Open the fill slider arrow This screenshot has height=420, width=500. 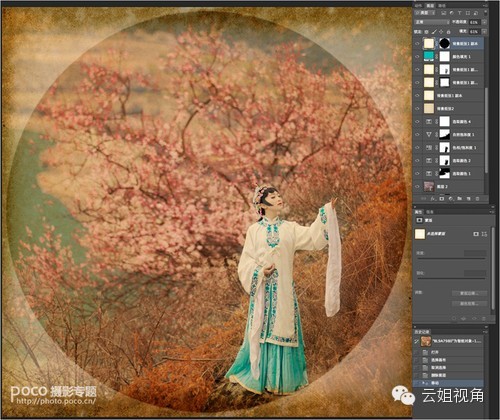pyautogui.click(x=484, y=32)
